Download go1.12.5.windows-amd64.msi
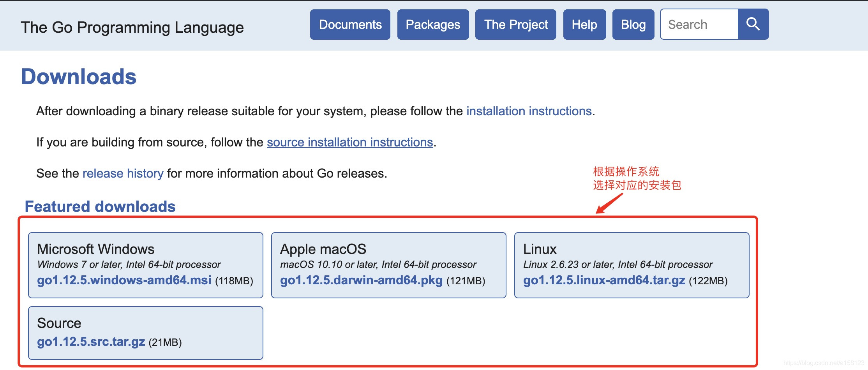This screenshot has height=370, width=868. pos(124,280)
